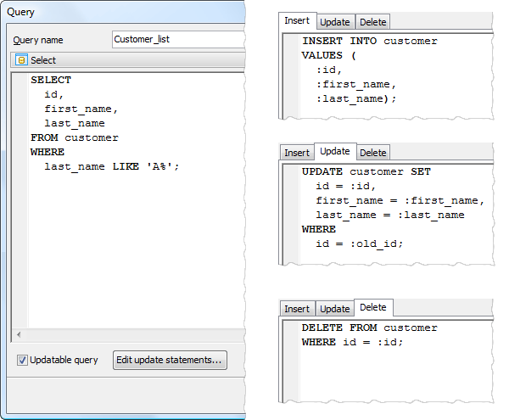509x420 pixels.
Task: Open Insert tab above the UPDATE customer statement
Action: tap(297, 153)
